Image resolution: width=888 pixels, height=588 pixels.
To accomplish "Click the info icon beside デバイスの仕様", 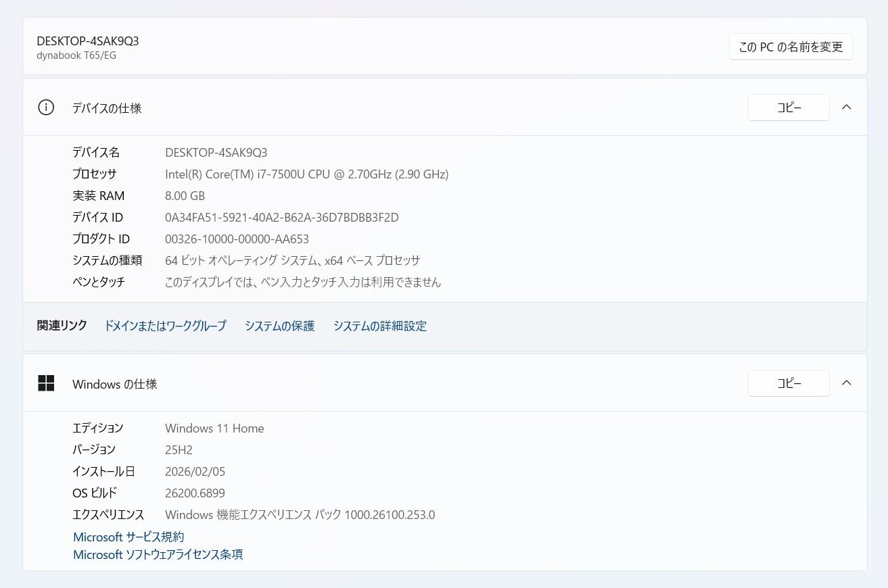I will pos(46,107).
